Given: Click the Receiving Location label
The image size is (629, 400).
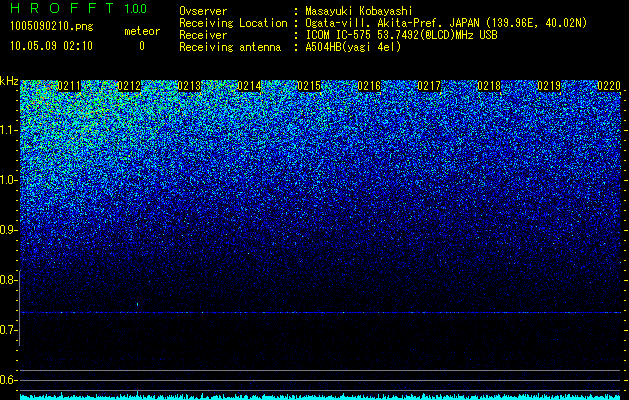Looking at the screenshot, I should tap(233, 23).
